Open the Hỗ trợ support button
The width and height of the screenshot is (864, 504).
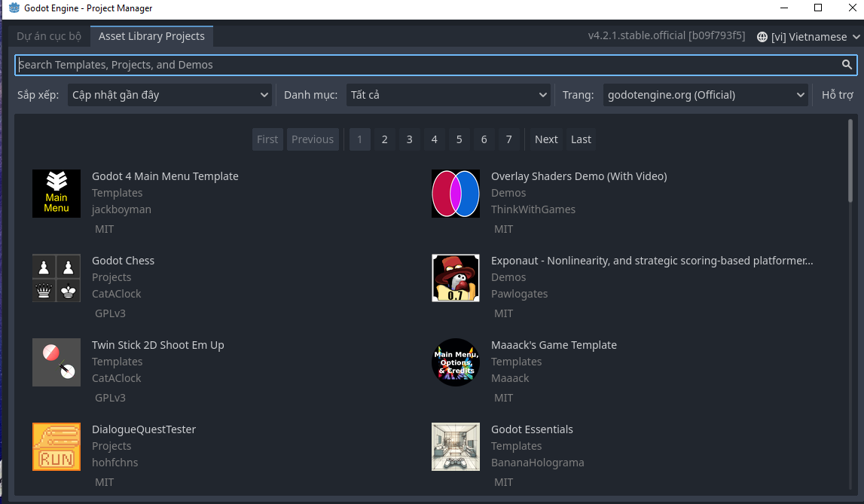coord(837,95)
